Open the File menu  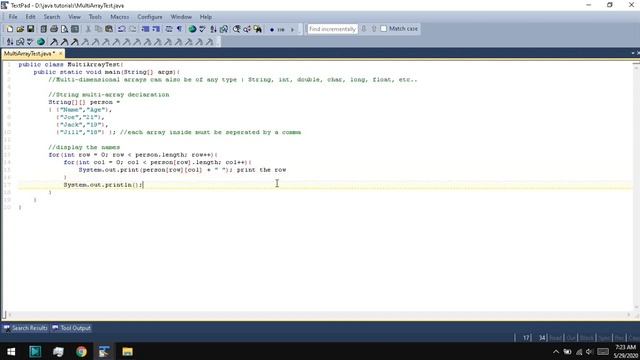(13, 17)
